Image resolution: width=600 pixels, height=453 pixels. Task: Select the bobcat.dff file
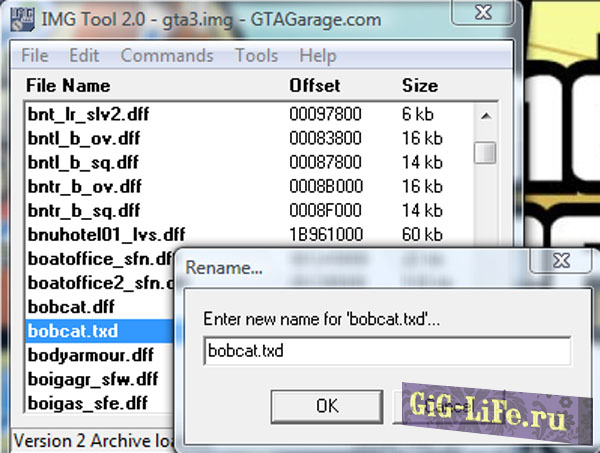(x=70, y=305)
